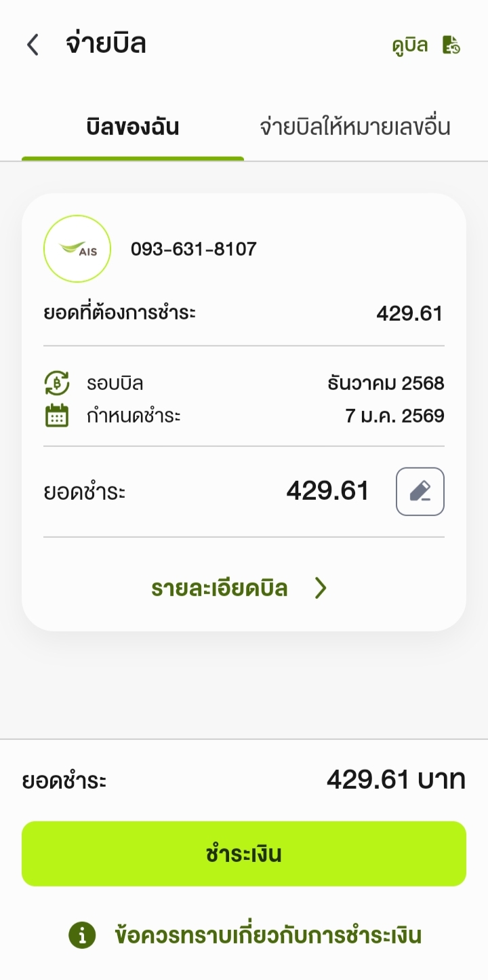Tap the 429.61 payment amount field
The height and width of the screenshot is (980, 488).
[x=327, y=491]
